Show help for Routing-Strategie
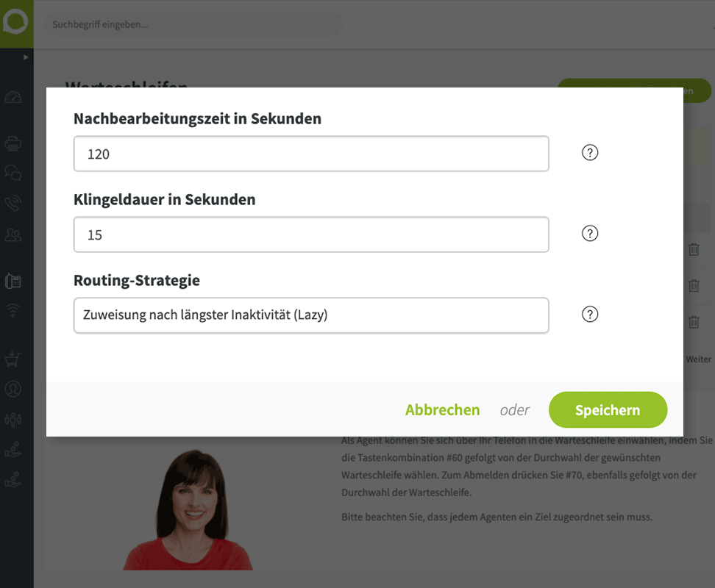The image size is (715, 588). click(590, 315)
